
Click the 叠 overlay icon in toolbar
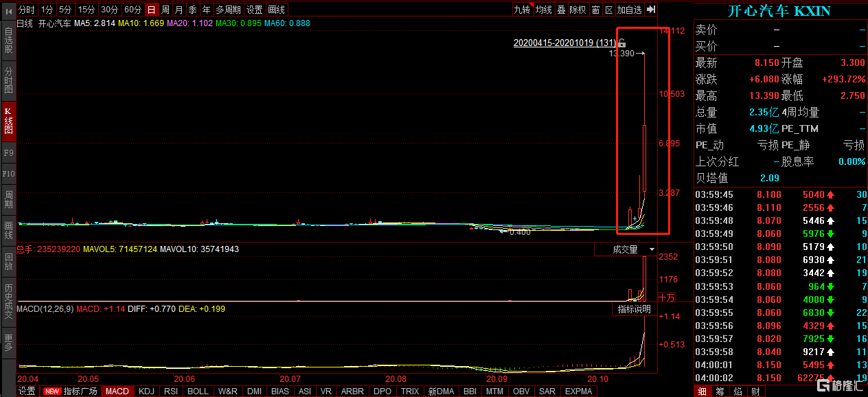click(x=561, y=10)
